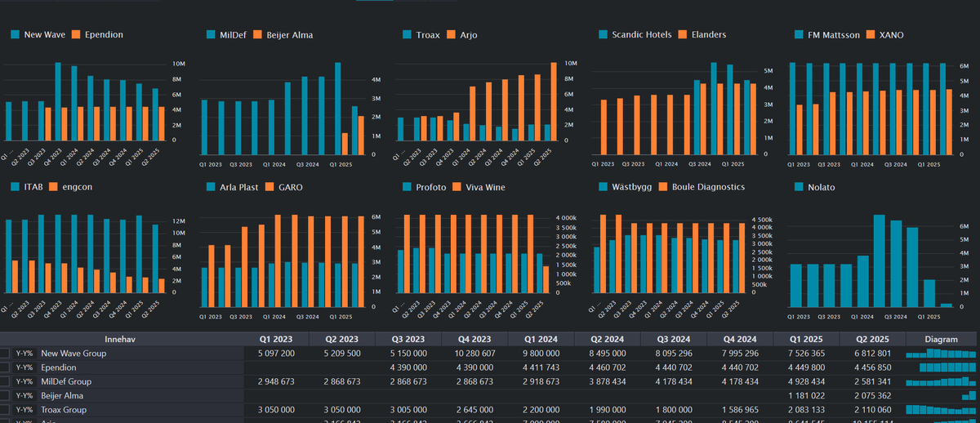Select the Viva Wine legend label

[x=485, y=187]
